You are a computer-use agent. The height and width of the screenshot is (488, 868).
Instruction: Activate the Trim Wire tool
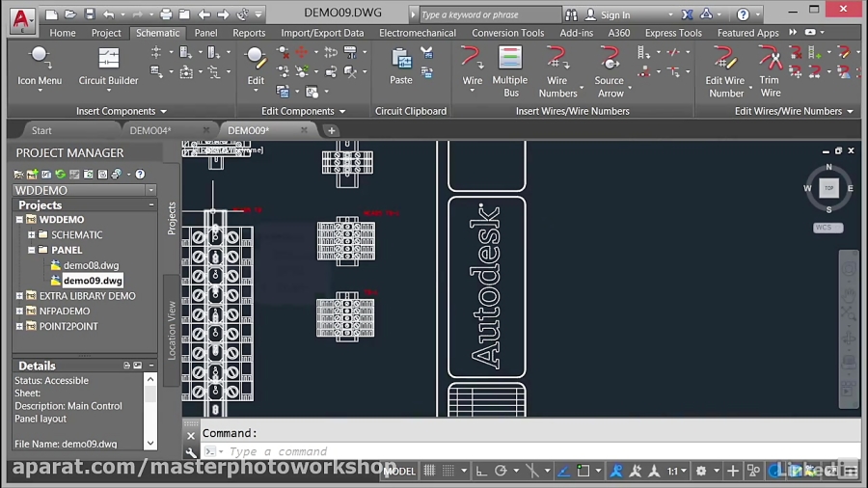[770, 72]
